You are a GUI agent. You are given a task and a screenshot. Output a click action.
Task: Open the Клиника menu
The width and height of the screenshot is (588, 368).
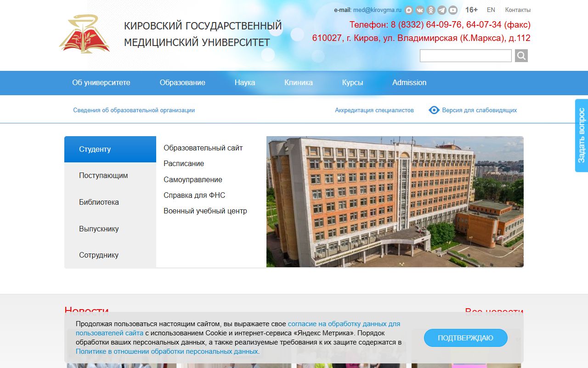coord(299,83)
